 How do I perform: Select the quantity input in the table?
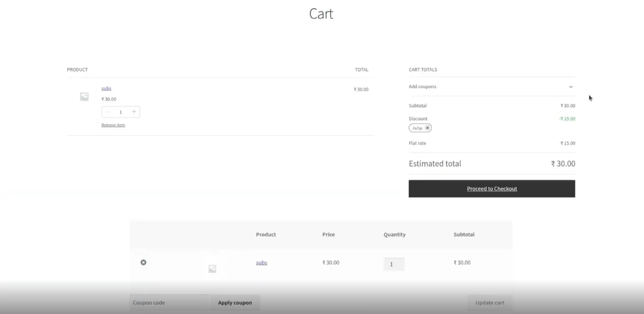[x=394, y=264]
